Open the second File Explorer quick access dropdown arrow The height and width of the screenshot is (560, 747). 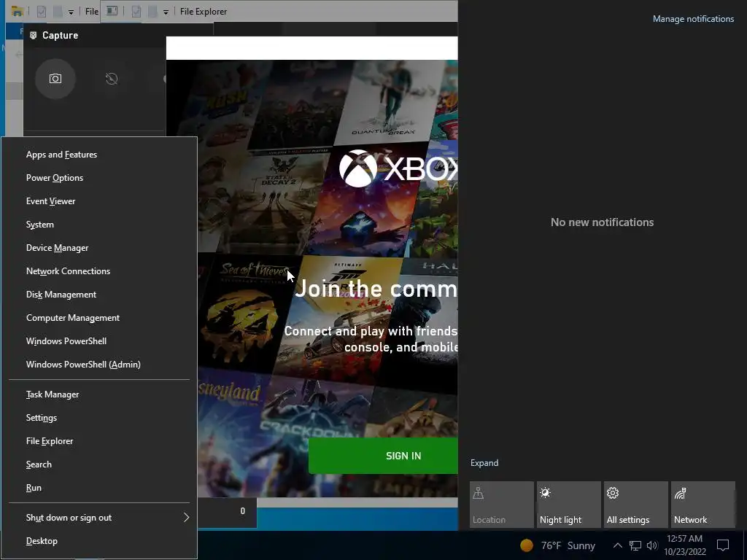tap(166, 12)
